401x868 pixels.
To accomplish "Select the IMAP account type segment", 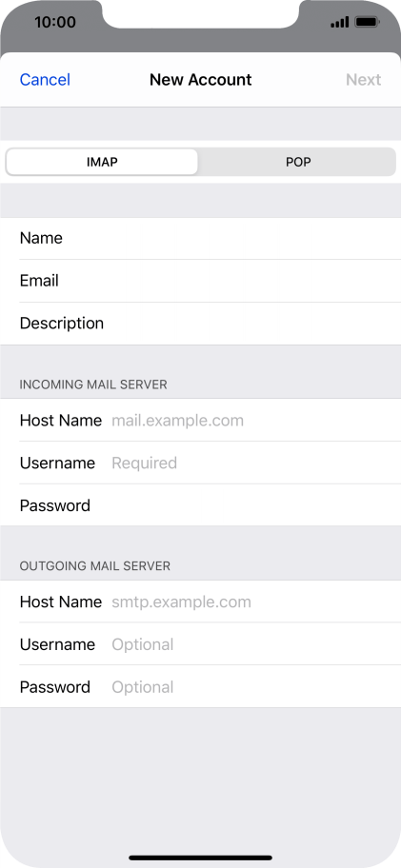I will [102, 162].
